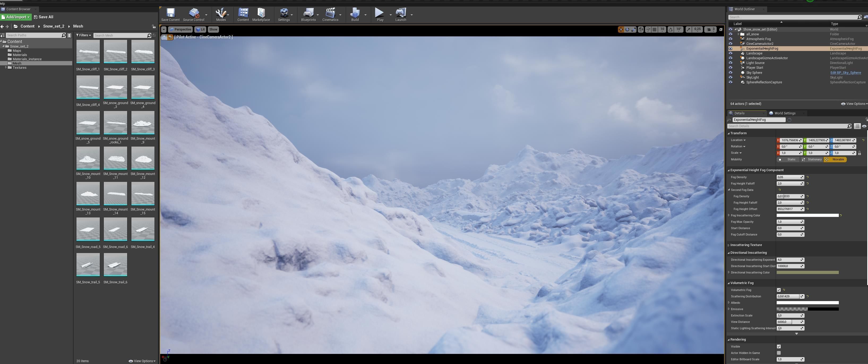This screenshot has height=364, width=868.
Task: Open the Perspective viewport menu
Action: 180,29
